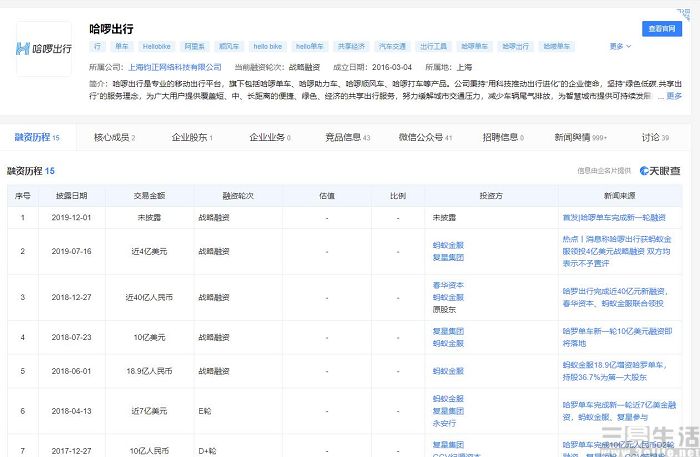Select the 阿里系 tag

tap(194, 46)
